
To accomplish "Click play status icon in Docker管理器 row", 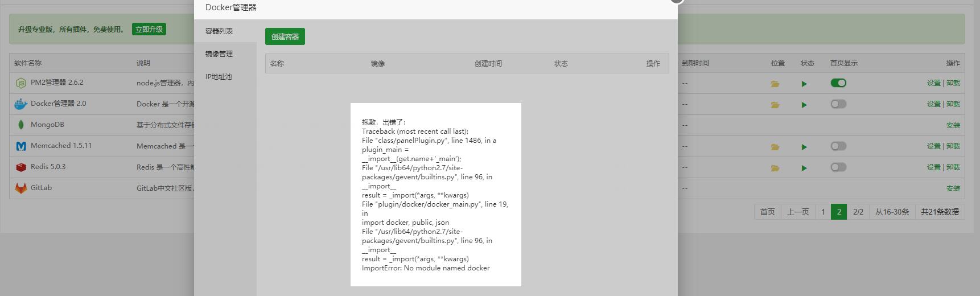I will point(804,105).
